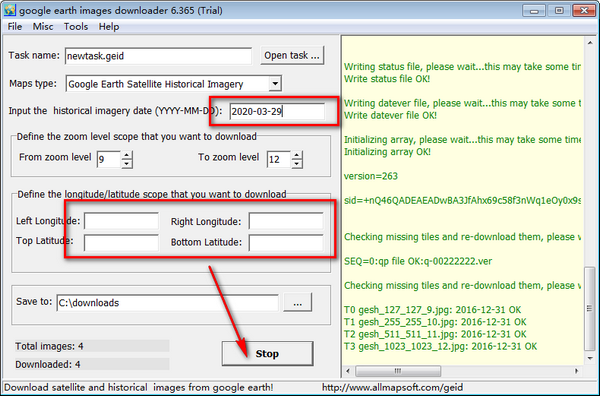Viewport: 600px width, 396px height.
Task: Click the Left Longitude input box
Action: click(x=121, y=221)
